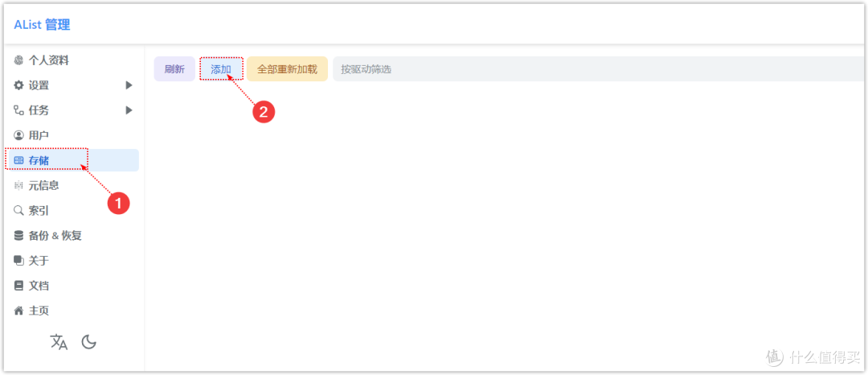Click the 添加 button
The width and height of the screenshot is (868, 375).
tap(221, 69)
